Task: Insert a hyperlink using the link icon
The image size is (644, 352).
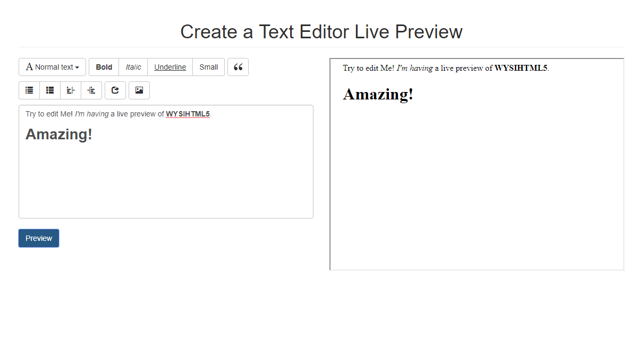Action: 115,90
